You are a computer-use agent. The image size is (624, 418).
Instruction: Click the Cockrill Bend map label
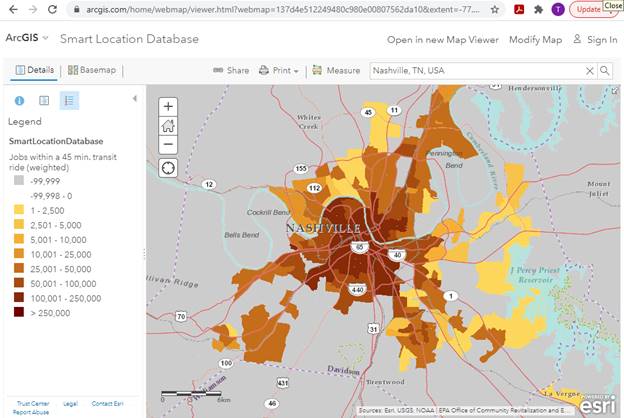(x=268, y=213)
